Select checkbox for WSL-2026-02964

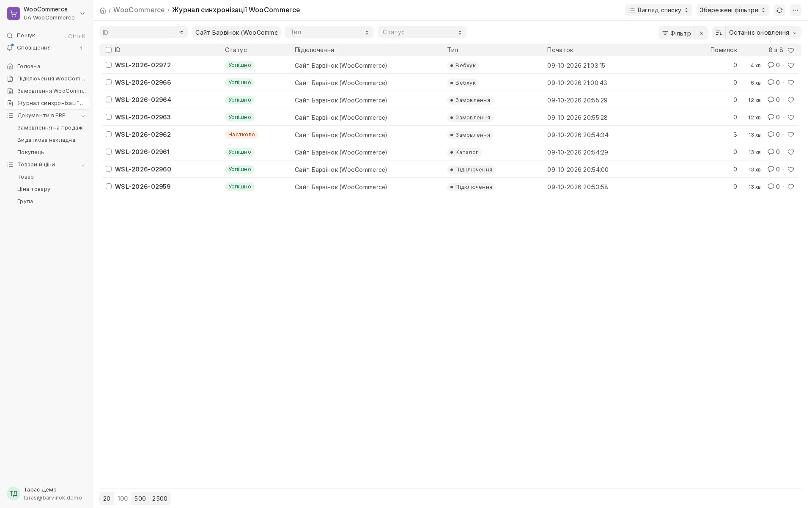tap(109, 99)
